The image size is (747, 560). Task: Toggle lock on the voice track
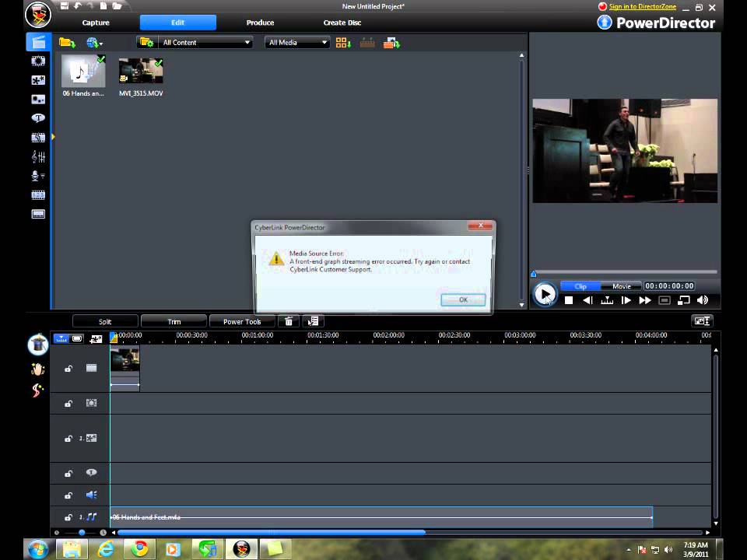[68, 495]
